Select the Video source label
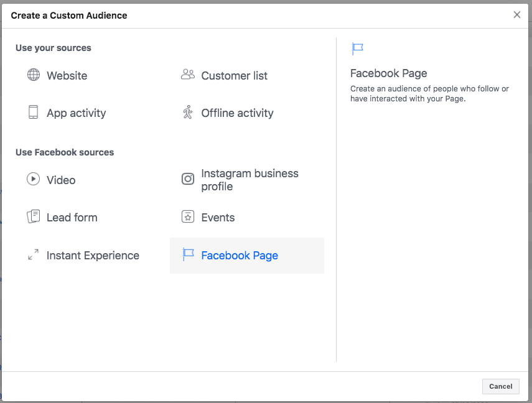Image resolution: width=532 pixels, height=403 pixels. point(61,180)
